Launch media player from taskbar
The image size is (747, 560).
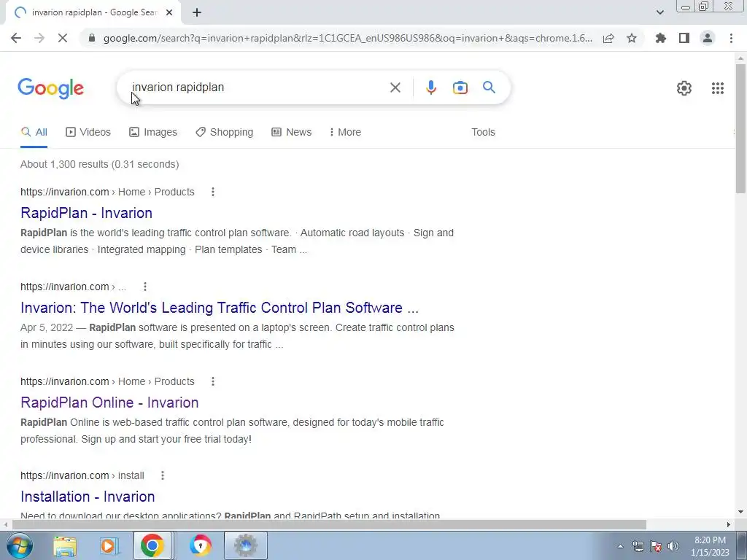point(109,545)
